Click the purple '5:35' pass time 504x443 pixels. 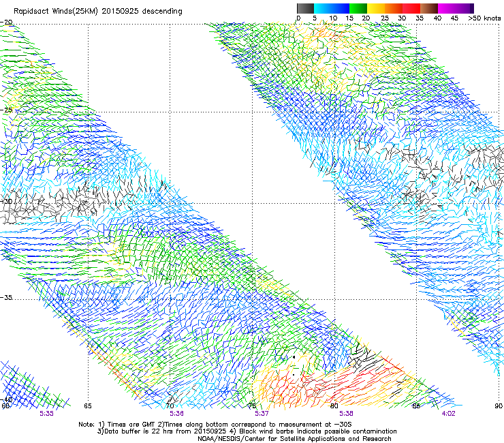[46, 414]
